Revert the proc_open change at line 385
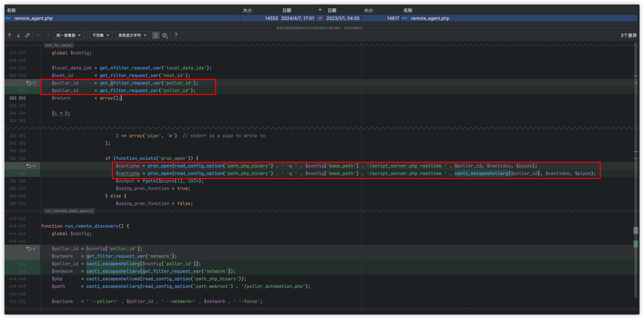 tap(29, 165)
